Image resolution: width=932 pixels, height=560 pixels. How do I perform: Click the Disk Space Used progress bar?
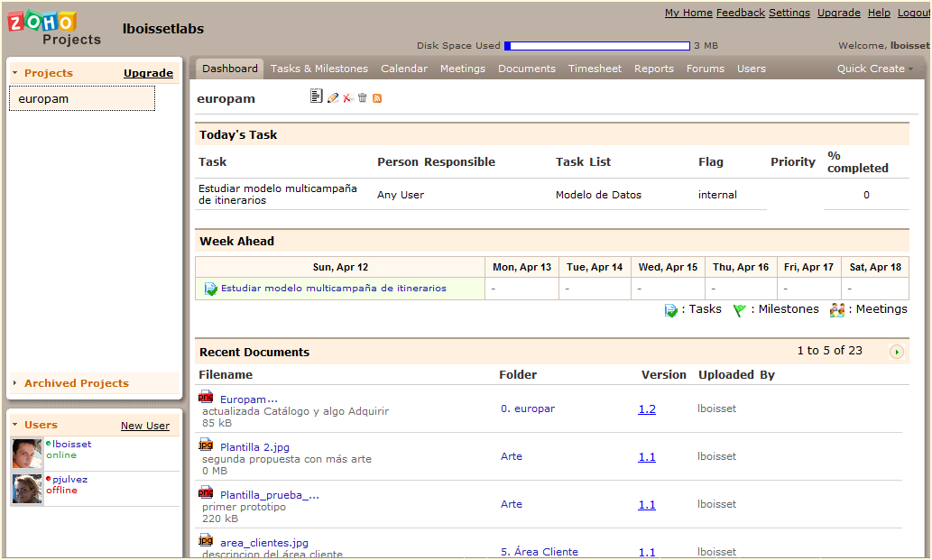(597, 46)
